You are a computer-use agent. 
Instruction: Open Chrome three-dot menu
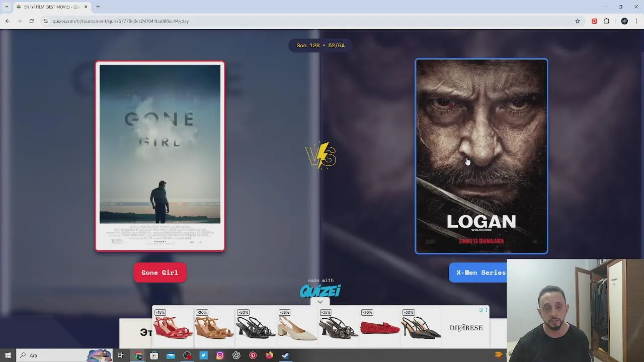[x=636, y=21]
